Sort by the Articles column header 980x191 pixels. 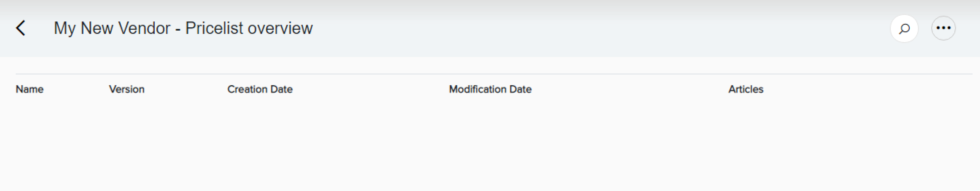746,89
